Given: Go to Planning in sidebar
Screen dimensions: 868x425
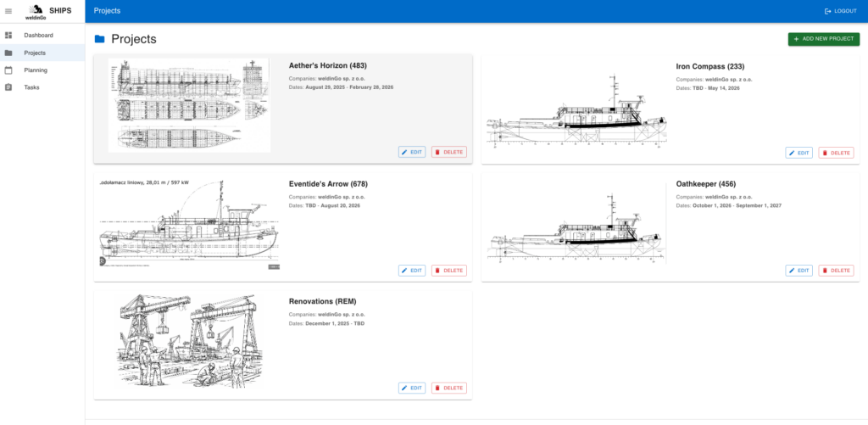Looking at the screenshot, I should tap(36, 70).
